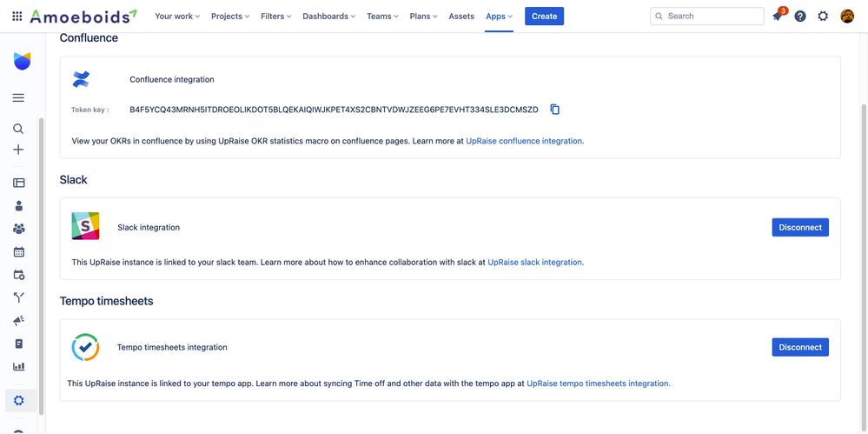868x434 pixels.
Task: Open the sidebar single user icon
Action: pos(19,205)
